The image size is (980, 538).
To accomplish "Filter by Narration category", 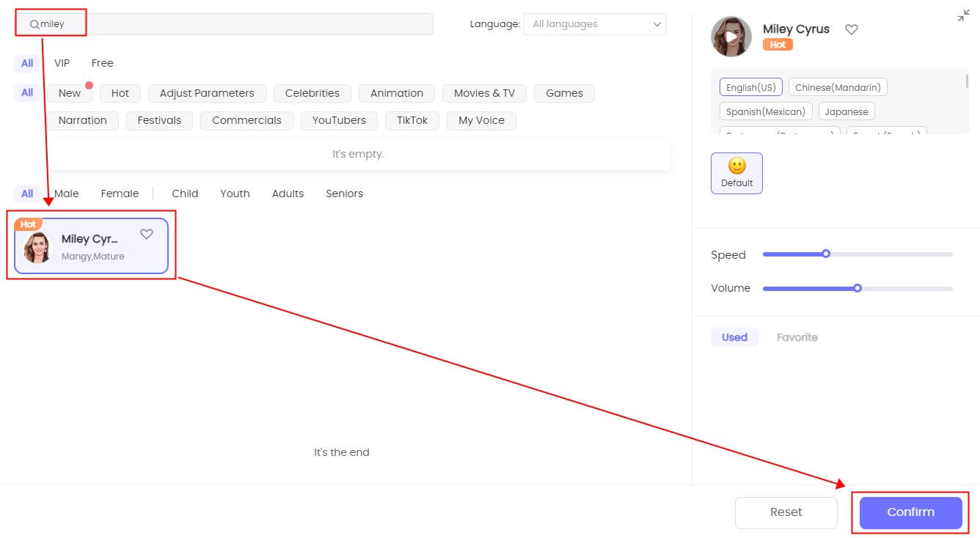I will tap(83, 120).
